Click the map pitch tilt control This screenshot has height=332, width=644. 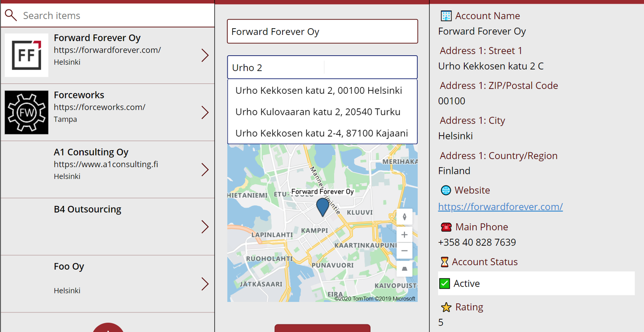[405, 269]
